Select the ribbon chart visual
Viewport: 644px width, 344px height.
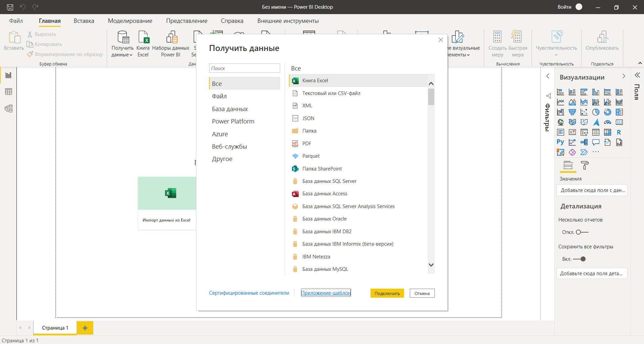[x=619, y=102]
